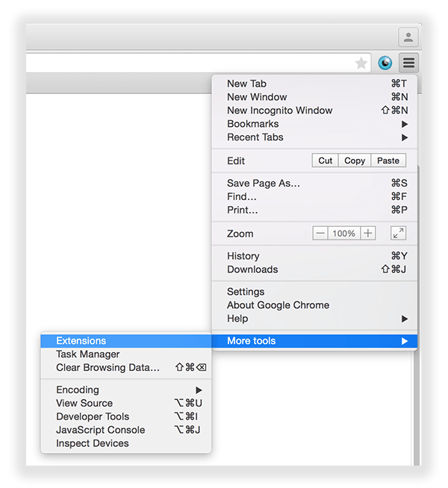Click the Paste button
The height and width of the screenshot is (488, 448).
[388, 160]
